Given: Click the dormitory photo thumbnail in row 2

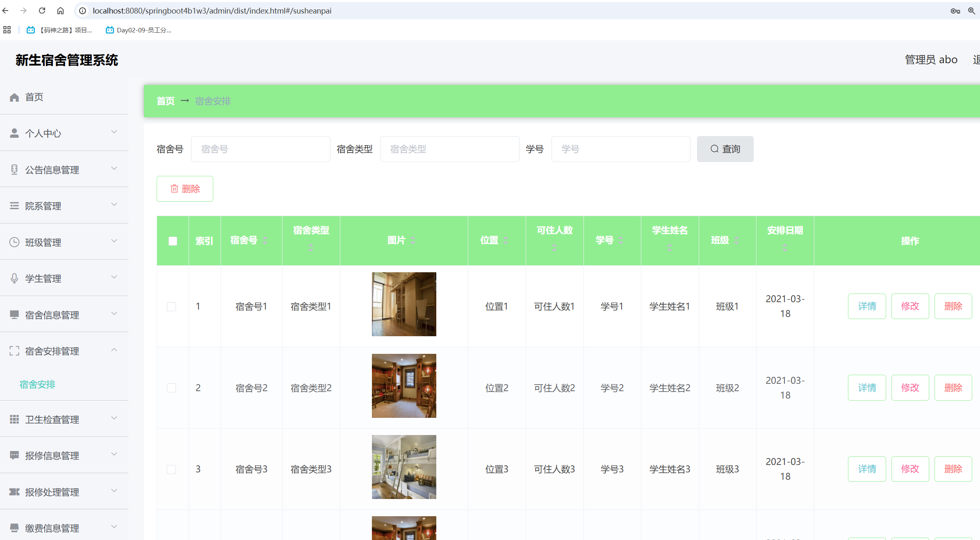Looking at the screenshot, I should point(404,385).
